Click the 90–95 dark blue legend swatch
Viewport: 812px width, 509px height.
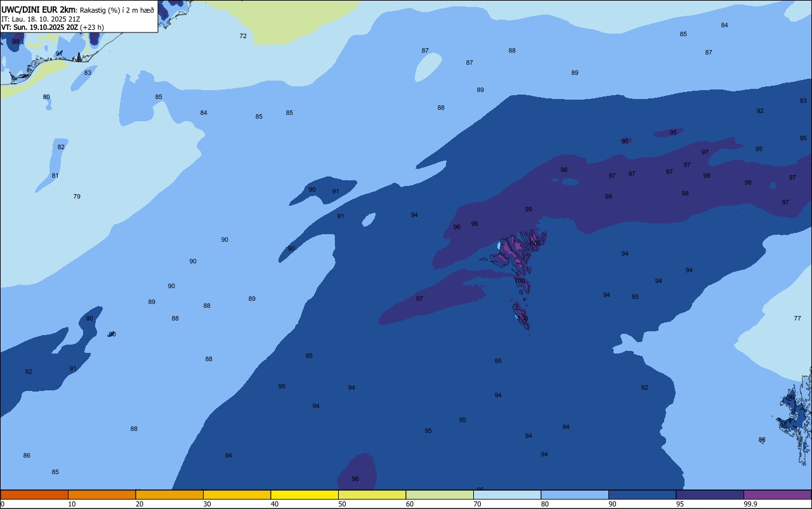(642, 494)
